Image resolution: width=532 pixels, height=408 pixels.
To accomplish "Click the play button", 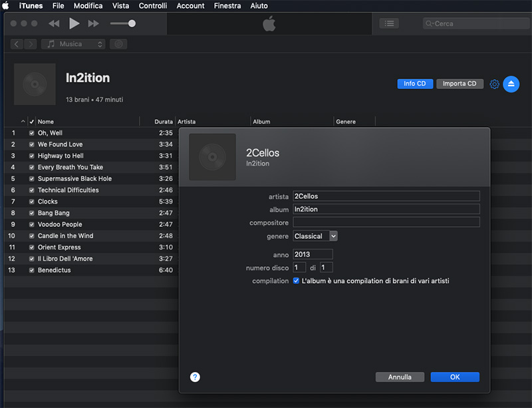I will click(74, 23).
